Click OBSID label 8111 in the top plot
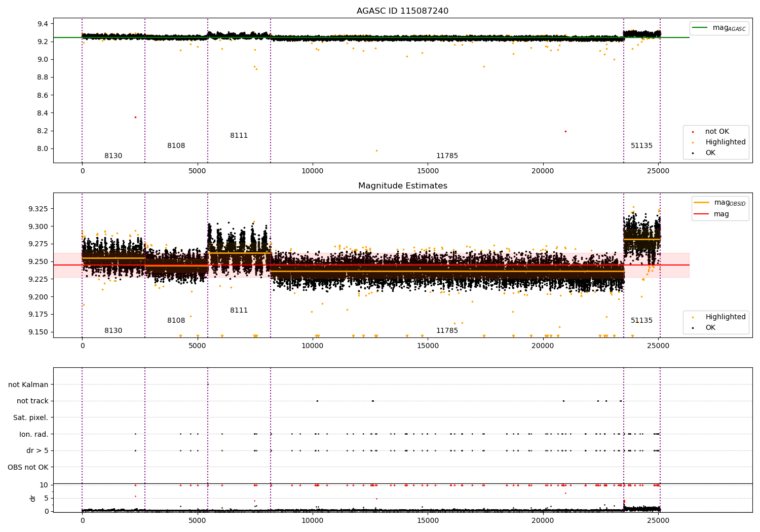 (239, 136)
